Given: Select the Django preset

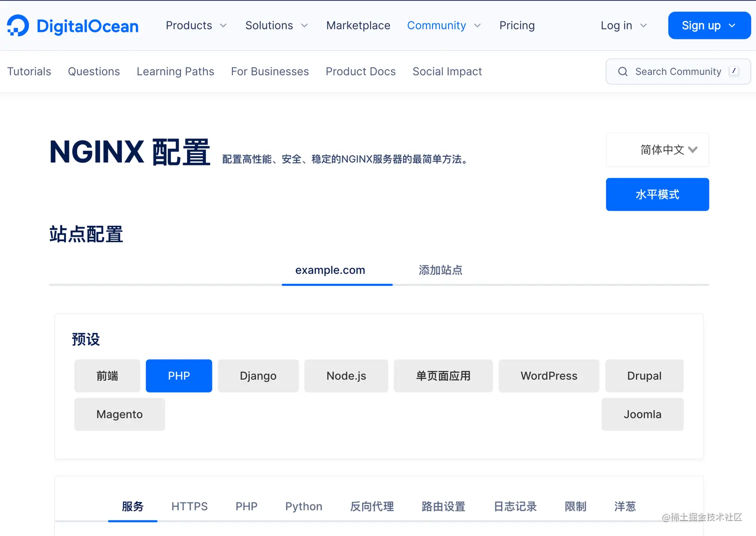Looking at the screenshot, I should (258, 376).
